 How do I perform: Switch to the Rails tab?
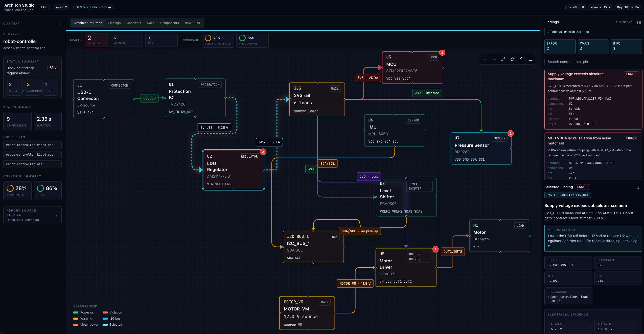coord(151,23)
